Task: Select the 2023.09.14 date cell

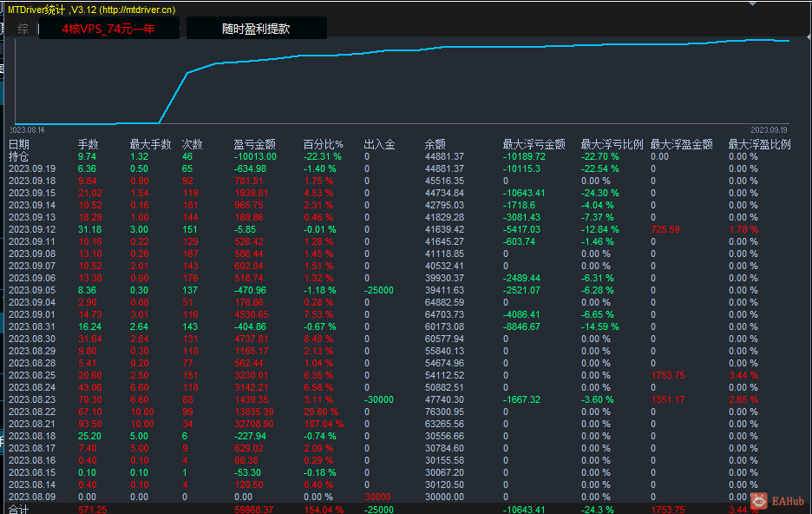Action: tap(32, 205)
